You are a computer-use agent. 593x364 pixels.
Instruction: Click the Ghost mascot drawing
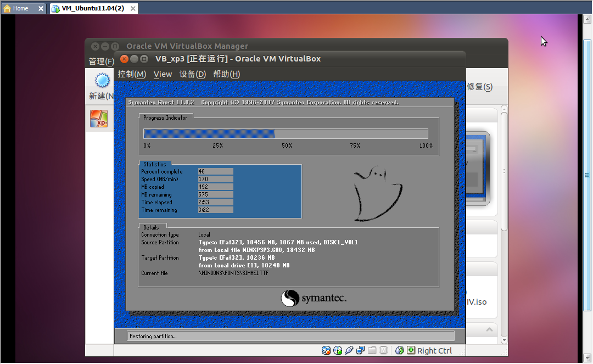pyautogui.click(x=378, y=193)
